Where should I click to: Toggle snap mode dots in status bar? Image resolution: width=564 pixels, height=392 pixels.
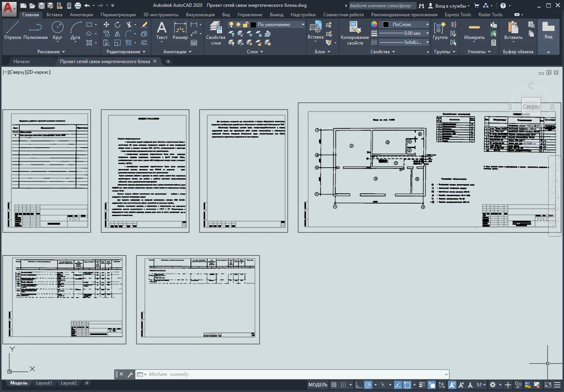(343, 385)
